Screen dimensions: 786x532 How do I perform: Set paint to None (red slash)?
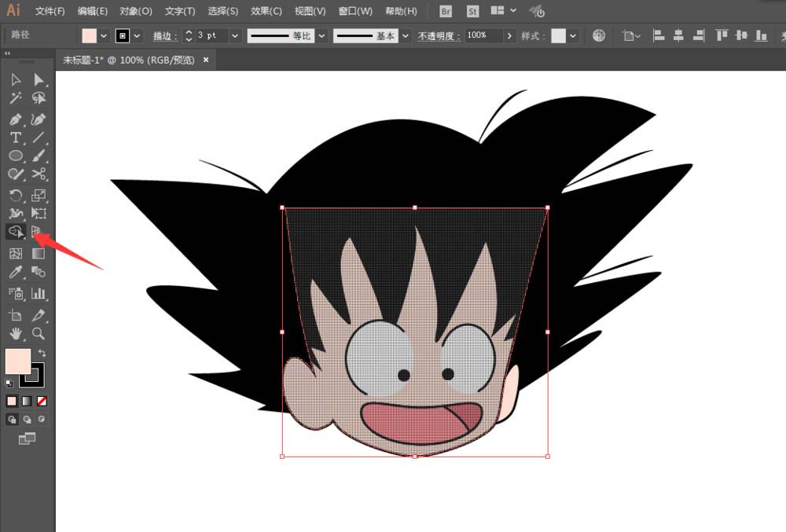(x=42, y=402)
